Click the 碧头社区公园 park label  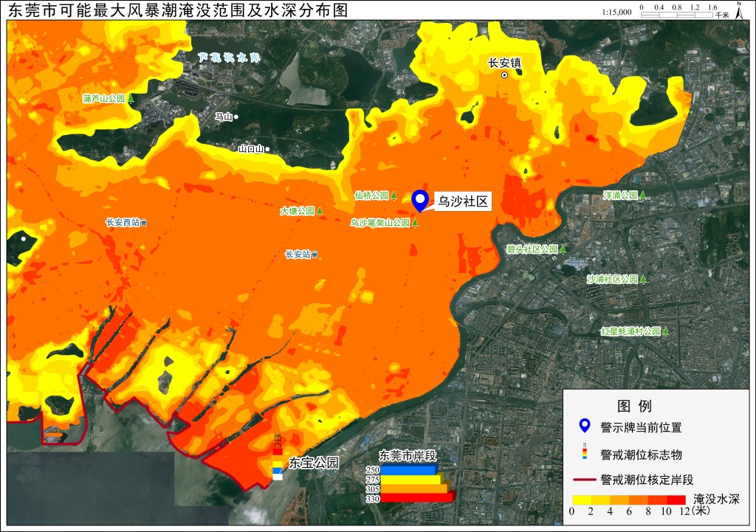tap(532, 249)
